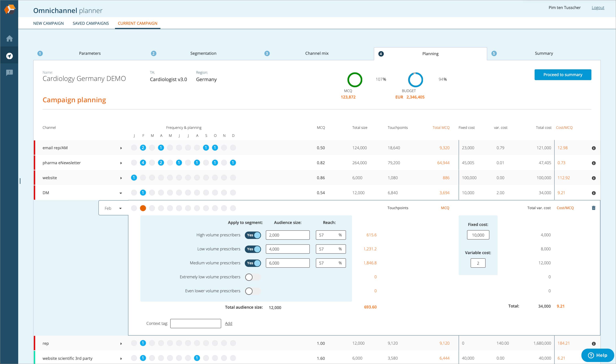Click February bubble with 4 in pharma eNewsletter

coord(143,163)
